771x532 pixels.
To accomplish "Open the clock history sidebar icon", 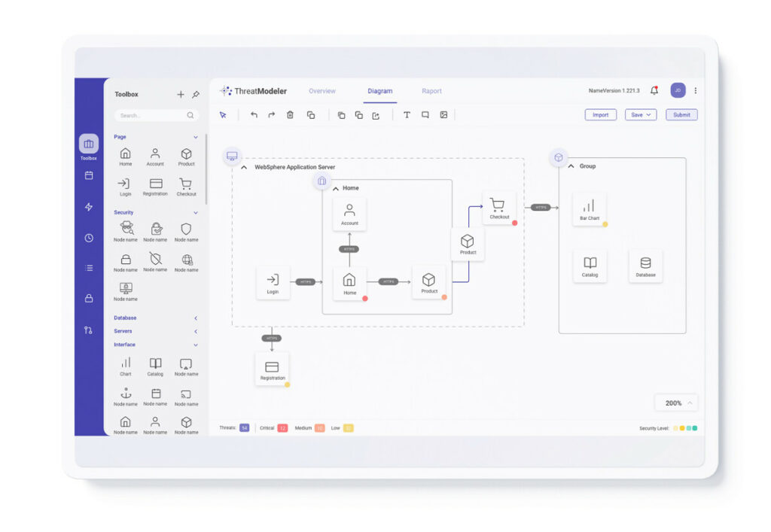I will [x=89, y=239].
